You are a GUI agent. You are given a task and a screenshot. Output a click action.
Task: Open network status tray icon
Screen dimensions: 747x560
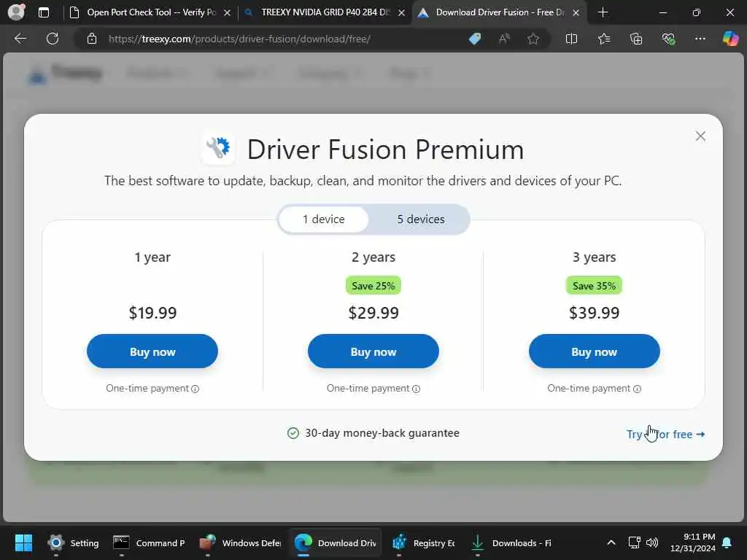tap(634, 542)
